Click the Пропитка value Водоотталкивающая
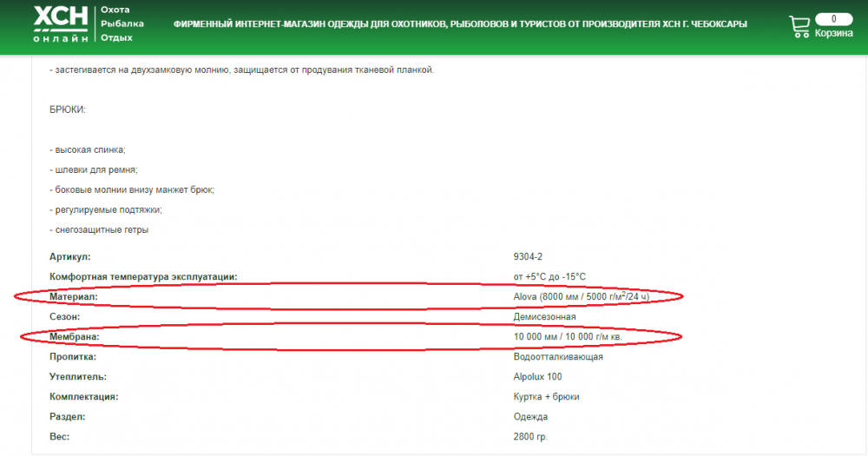 pyautogui.click(x=558, y=356)
